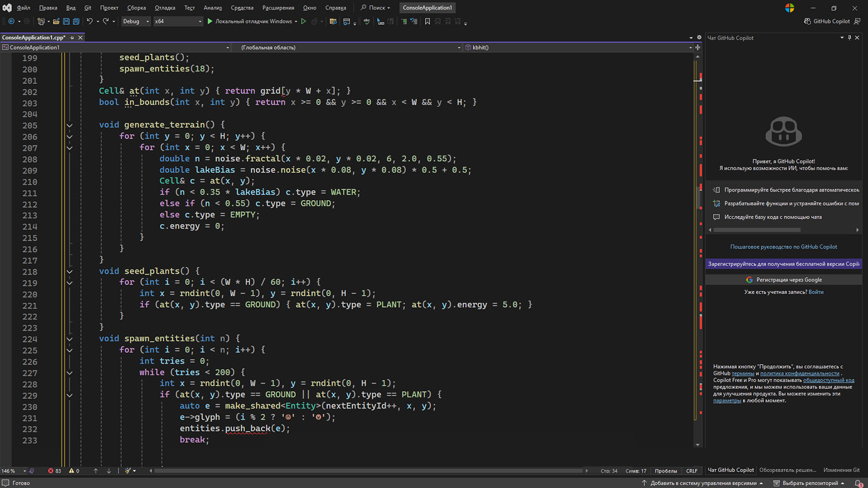Open the Debug configuration dropdown

pyautogui.click(x=136, y=21)
